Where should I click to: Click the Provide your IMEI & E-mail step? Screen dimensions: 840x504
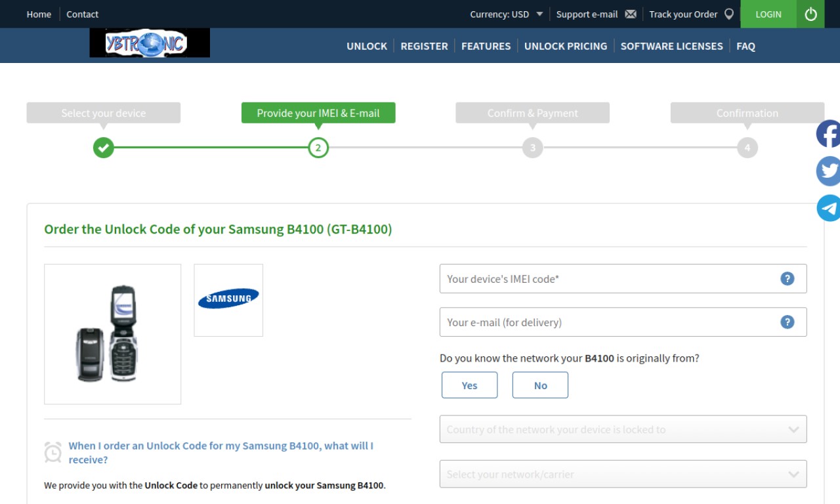[x=318, y=113]
